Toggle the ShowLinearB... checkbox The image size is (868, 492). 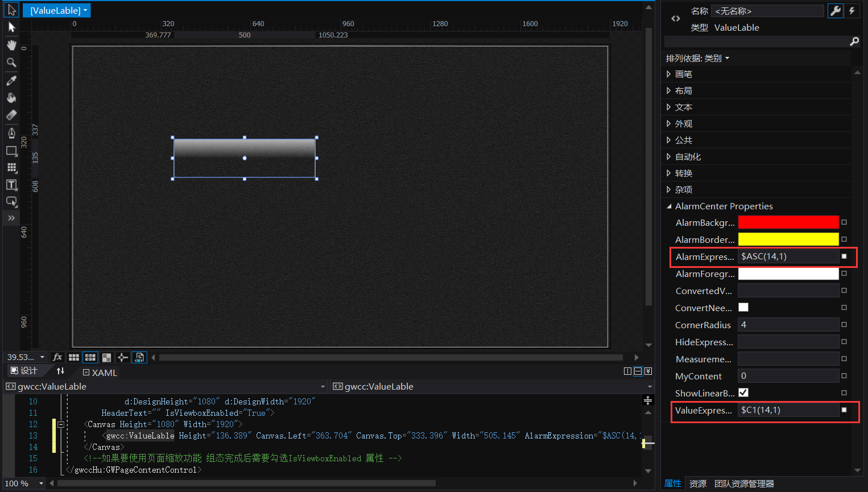point(743,392)
